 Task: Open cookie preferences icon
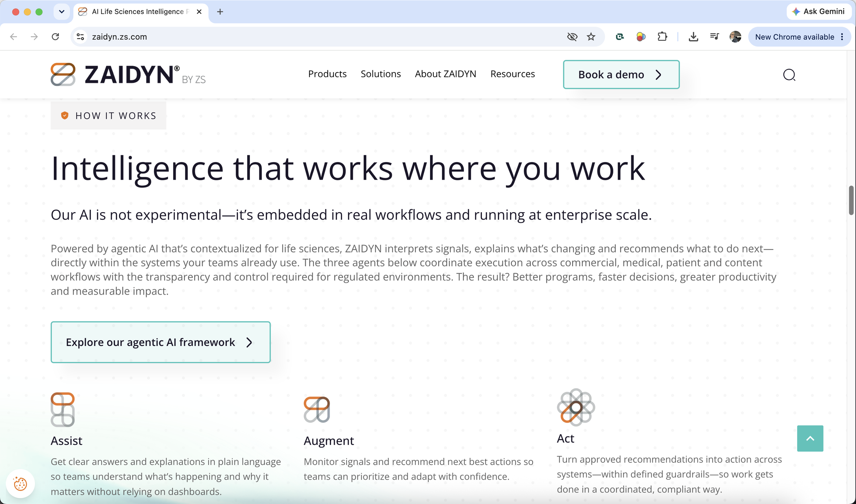coord(20,484)
